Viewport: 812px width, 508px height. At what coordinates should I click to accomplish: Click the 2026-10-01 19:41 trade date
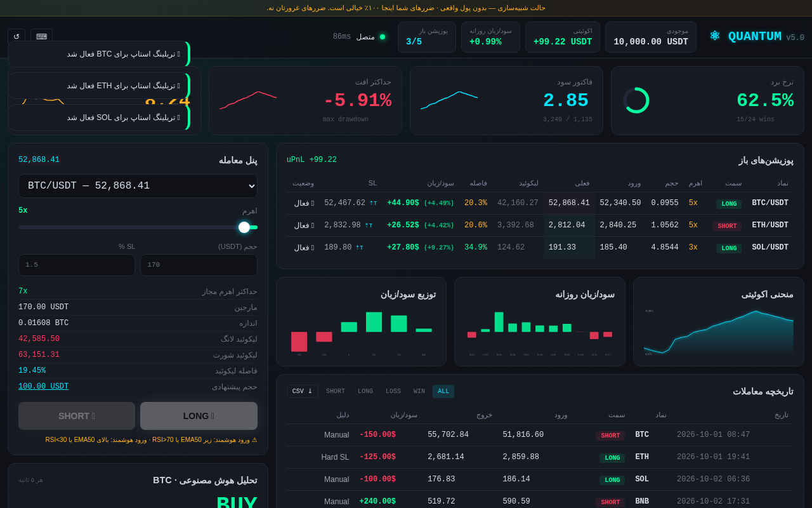tap(713, 457)
